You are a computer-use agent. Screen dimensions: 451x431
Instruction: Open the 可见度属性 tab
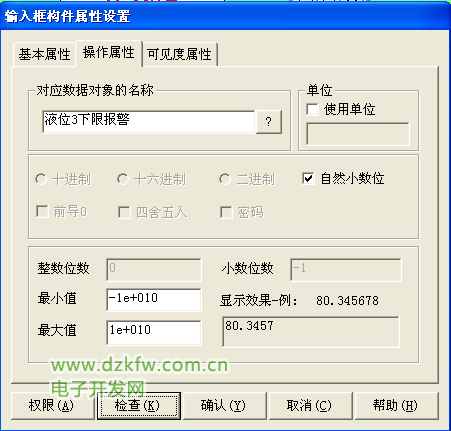coord(180,55)
